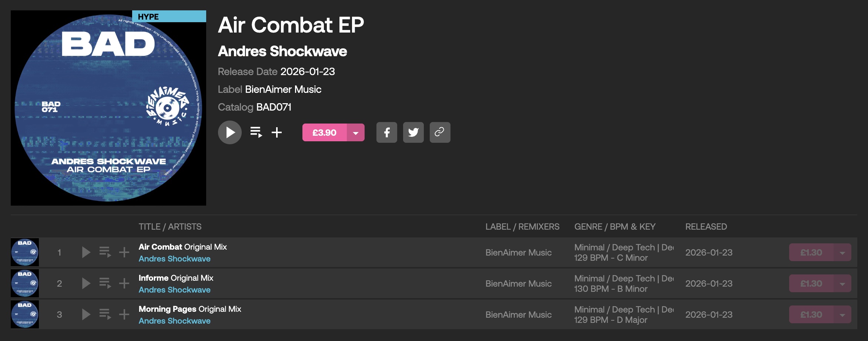Viewport: 868px width, 341px height.
Task: Play track 1 Air Combat
Action: pyautogui.click(x=86, y=253)
